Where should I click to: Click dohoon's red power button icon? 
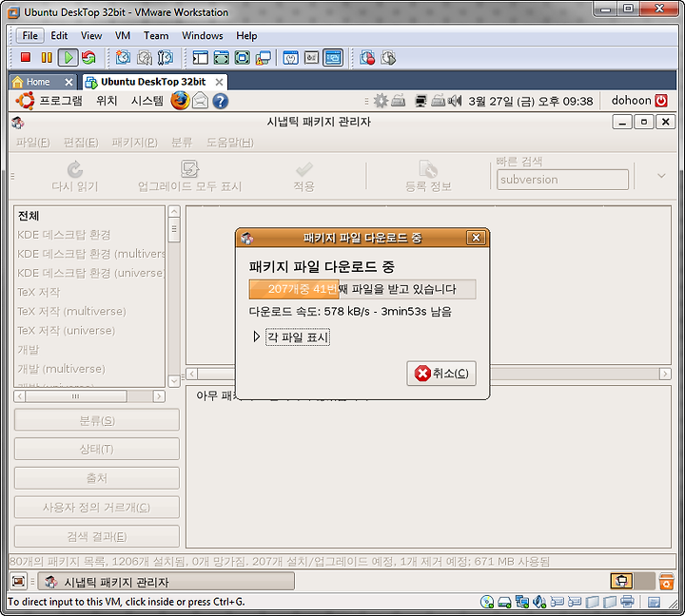coord(661,101)
